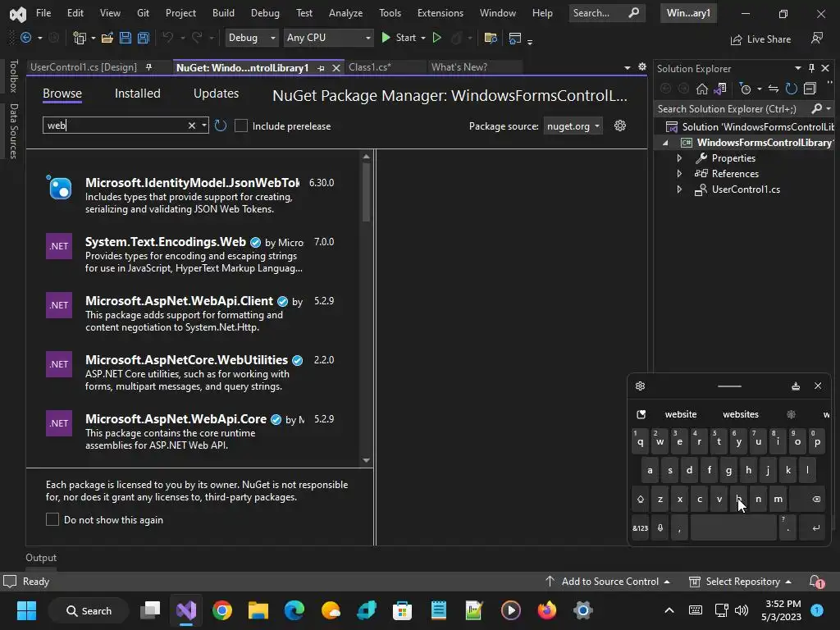Toggle the Include prerelease checkbox
This screenshot has height=630, width=840.
(x=241, y=126)
